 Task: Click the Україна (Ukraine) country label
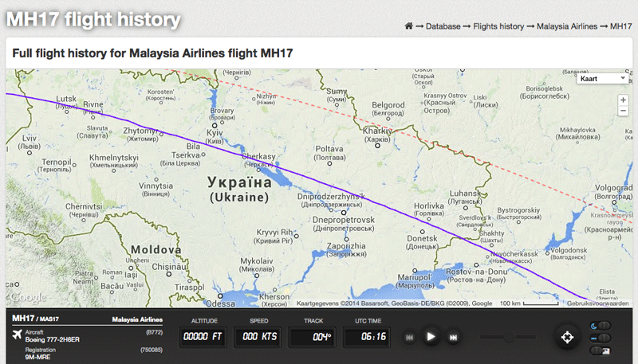240,190
